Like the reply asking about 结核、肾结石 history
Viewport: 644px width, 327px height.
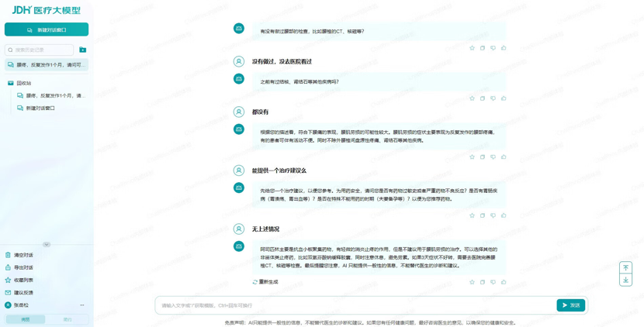point(504,98)
